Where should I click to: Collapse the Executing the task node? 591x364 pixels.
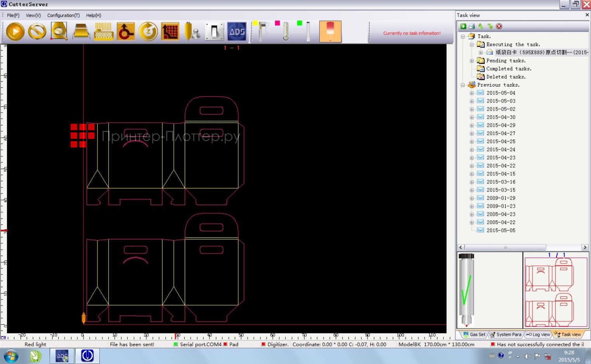pyautogui.click(x=472, y=44)
